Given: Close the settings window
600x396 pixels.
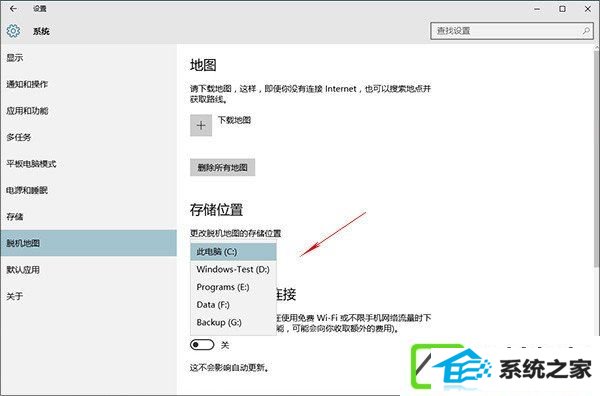Looking at the screenshot, I should click(x=587, y=8).
